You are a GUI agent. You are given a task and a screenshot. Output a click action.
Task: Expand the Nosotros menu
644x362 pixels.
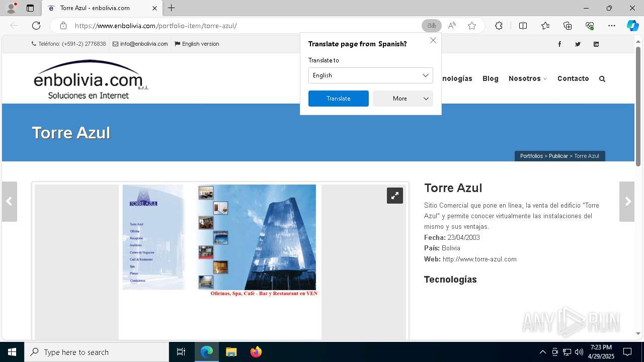click(528, 78)
